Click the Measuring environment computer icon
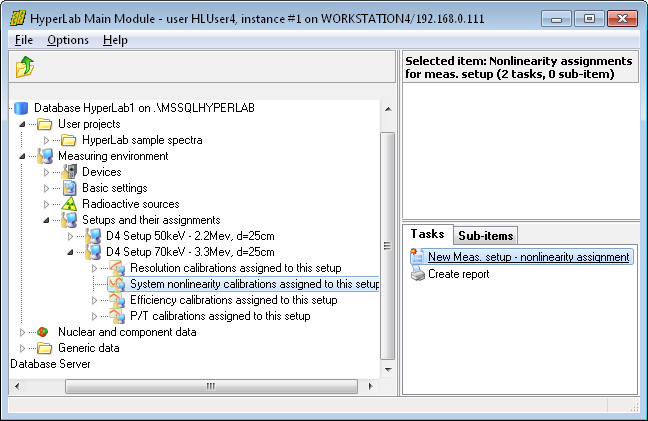Viewport: 648px width, 421px height. tap(45, 156)
